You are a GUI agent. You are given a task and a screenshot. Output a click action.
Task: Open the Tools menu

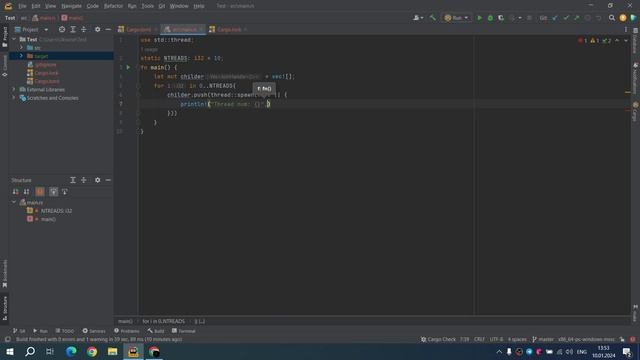click(147, 6)
